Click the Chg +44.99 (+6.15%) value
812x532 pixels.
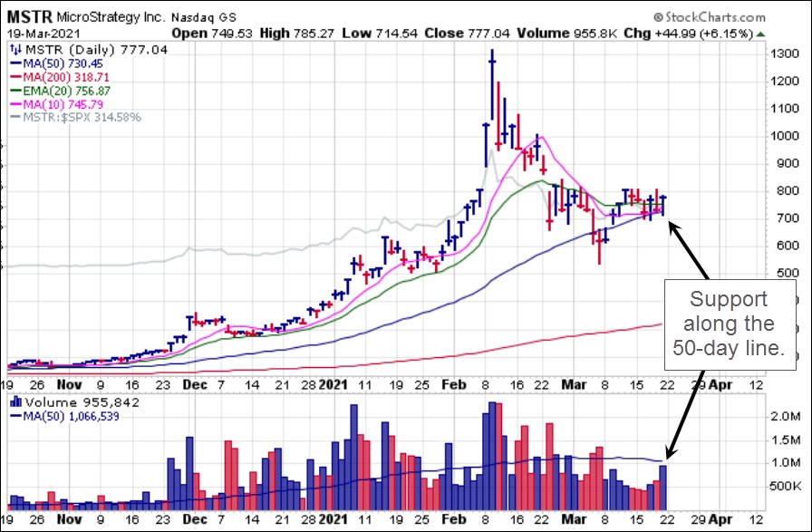click(688, 34)
